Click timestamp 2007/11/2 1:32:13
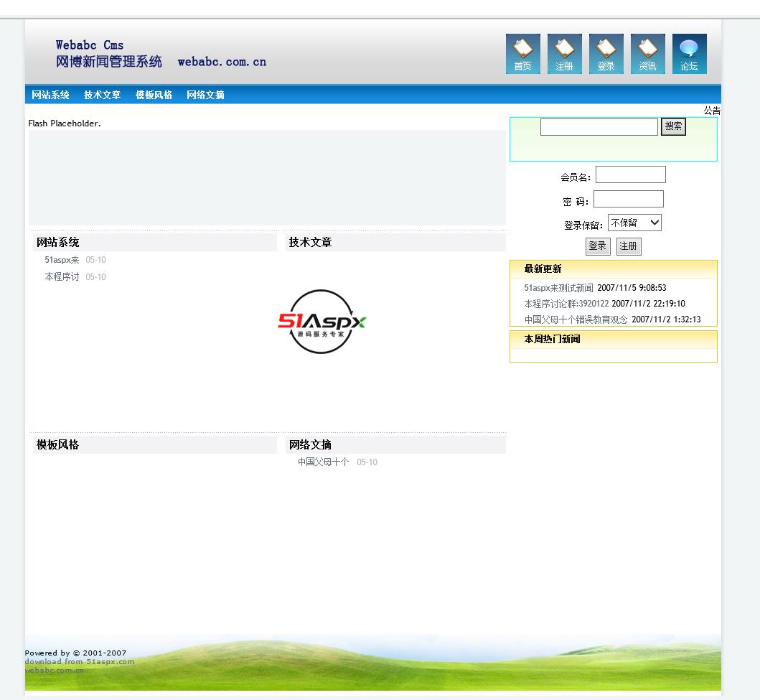This screenshot has width=760, height=700. click(x=667, y=319)
